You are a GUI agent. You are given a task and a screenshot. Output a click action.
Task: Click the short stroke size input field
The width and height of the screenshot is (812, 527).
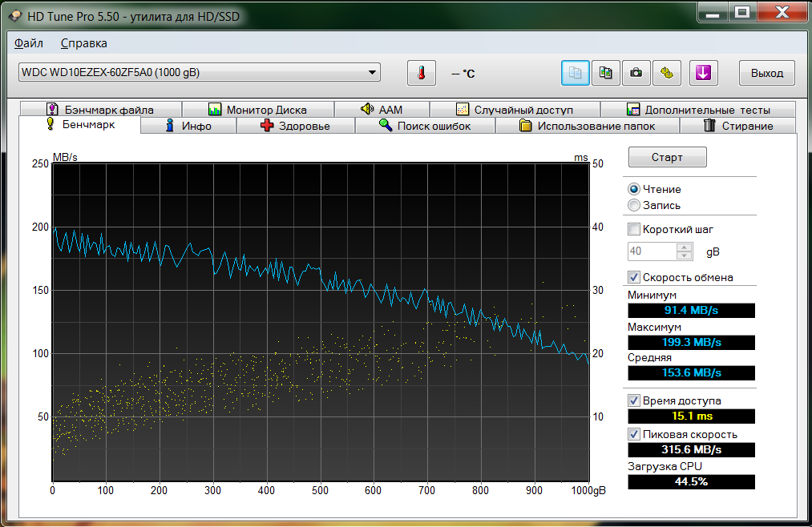[x=652, y=251]
